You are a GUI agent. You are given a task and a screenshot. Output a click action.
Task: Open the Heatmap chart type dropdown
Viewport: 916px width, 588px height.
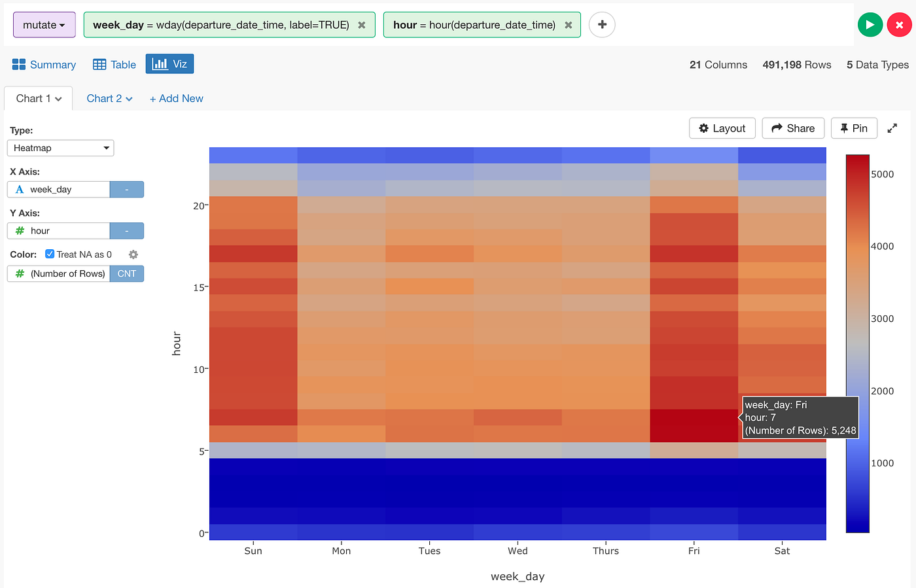[x=60, y=148]
